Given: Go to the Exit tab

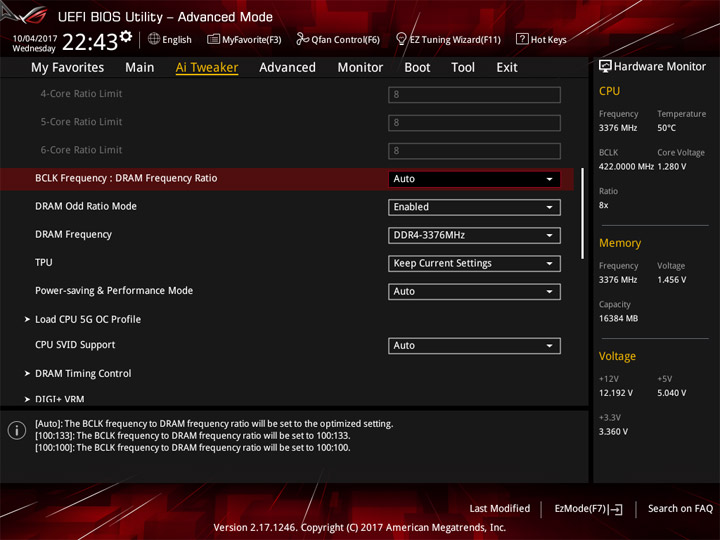Looking at the screenshot, I should pos(506,68).
